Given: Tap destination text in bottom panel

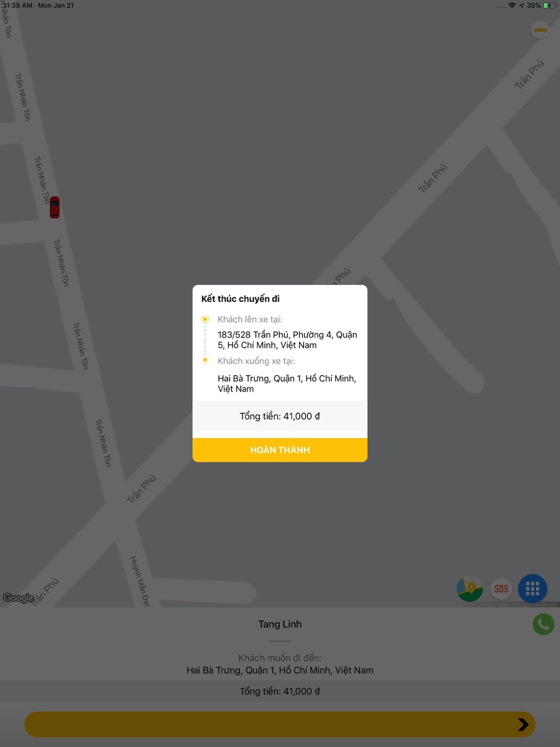Looking at the screenshot, I should pyautogui.click(x=280, y=670).
